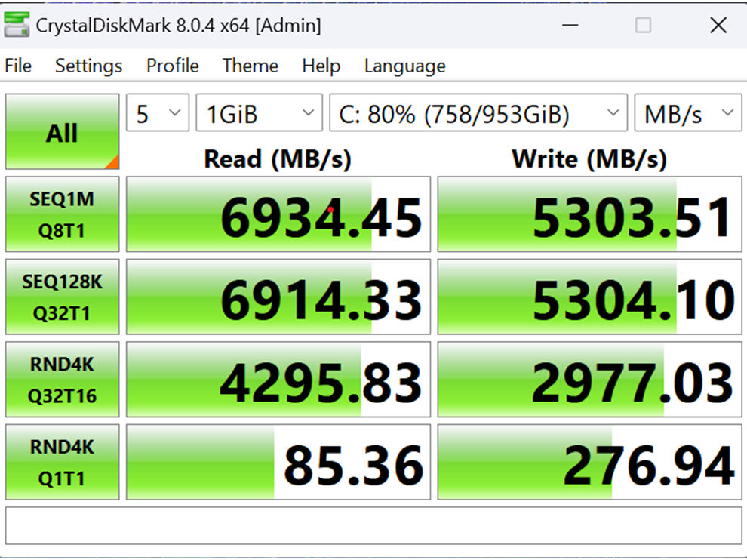This screenshot has height=560, width=747.
Task: Click the RND4K Q32T16 write result 2977.03
Action: point(590,380)
